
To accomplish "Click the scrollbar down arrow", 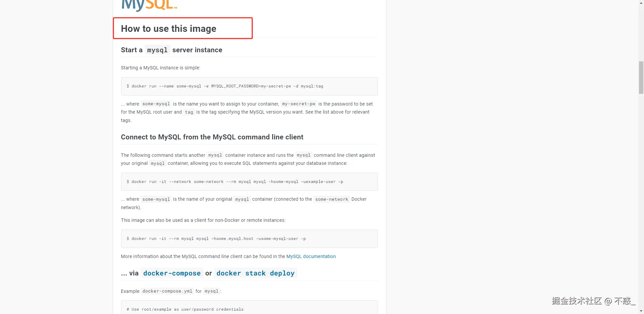I will (x=641, y=311).
